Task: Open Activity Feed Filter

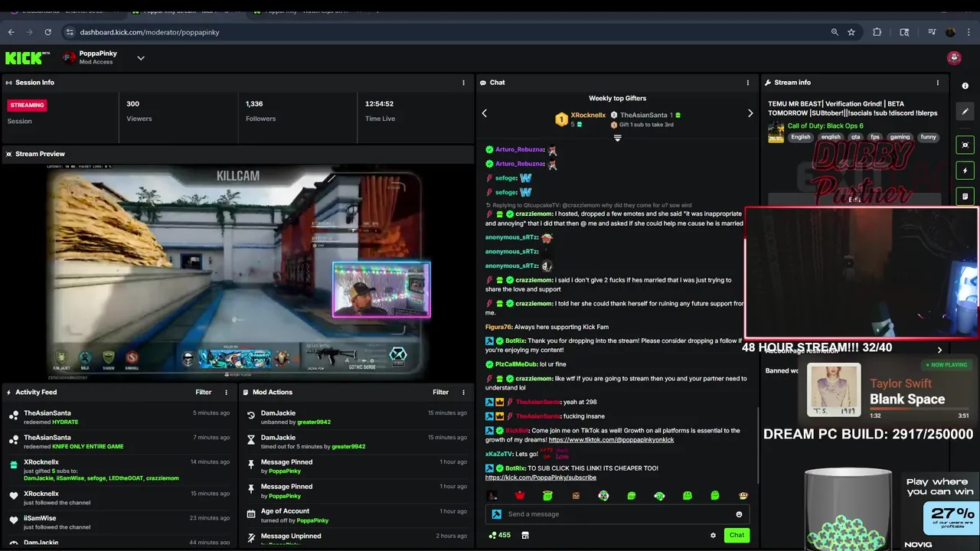Action: [x=203, y=393]
